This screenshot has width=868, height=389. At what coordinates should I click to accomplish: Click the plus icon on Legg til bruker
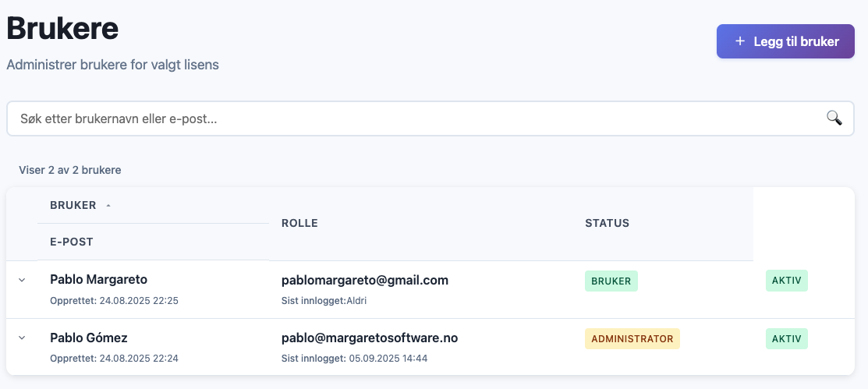pyautogui.click(x=740, y=41)
